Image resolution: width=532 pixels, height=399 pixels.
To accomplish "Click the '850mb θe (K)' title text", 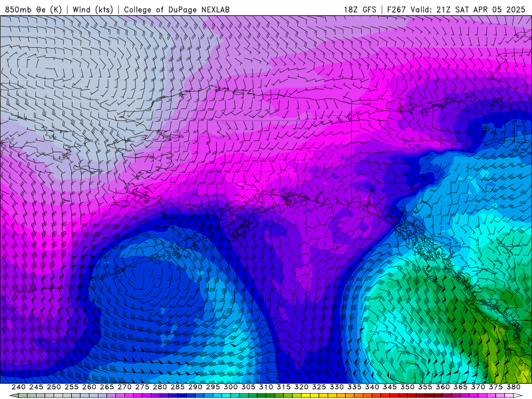I will click(x=33, y=9).
